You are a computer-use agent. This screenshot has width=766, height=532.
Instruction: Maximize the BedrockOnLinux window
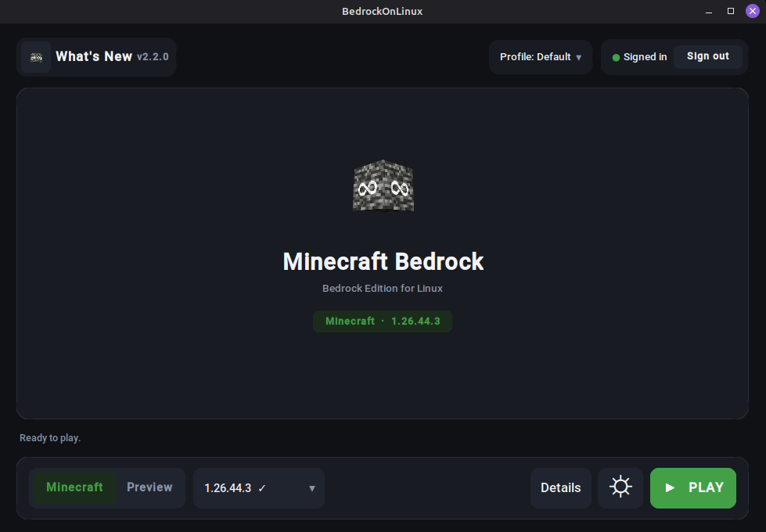tap(731, 11)
